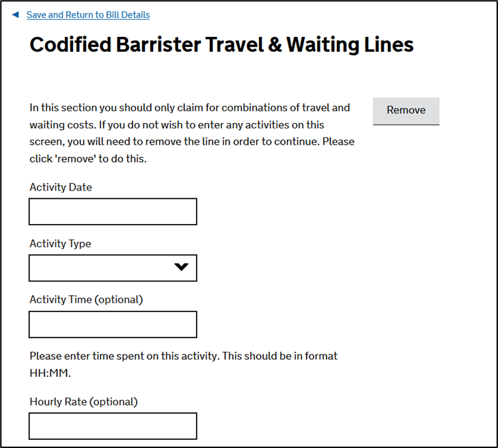Image resolution: width=498 pixels, height=448 pixels.
Task: Click the chevron arrow in Activity Type dropdown
Action: click(181, 267)
